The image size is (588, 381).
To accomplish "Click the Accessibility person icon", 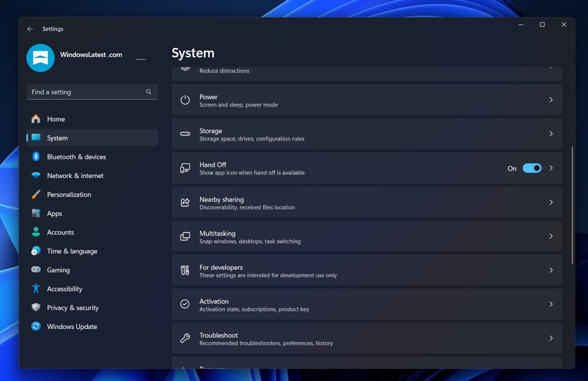I will click(36, 289).
